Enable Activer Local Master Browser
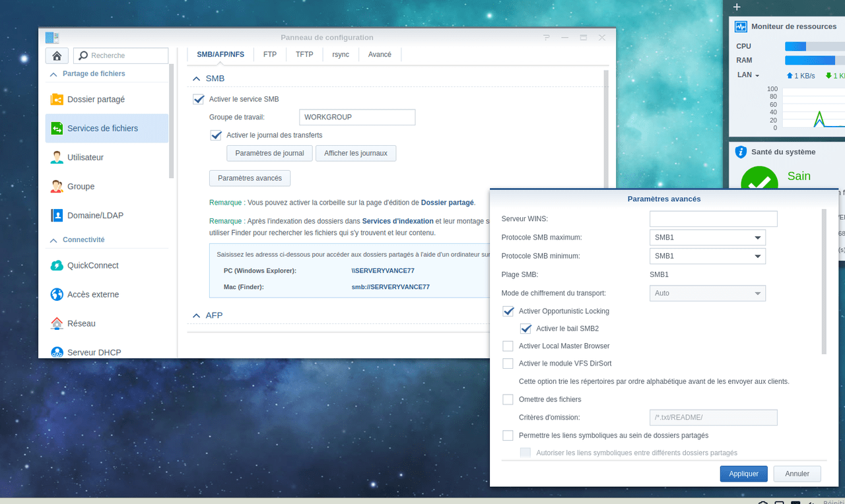Image resolution: width=845 pixels, height=504 pixels. tap(508, 346)
